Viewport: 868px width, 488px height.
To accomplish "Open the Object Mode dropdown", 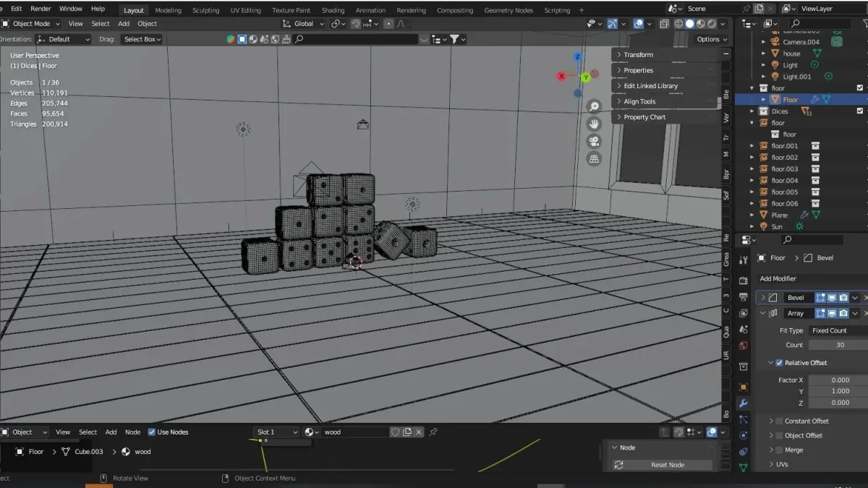I will tap(31, 24).
